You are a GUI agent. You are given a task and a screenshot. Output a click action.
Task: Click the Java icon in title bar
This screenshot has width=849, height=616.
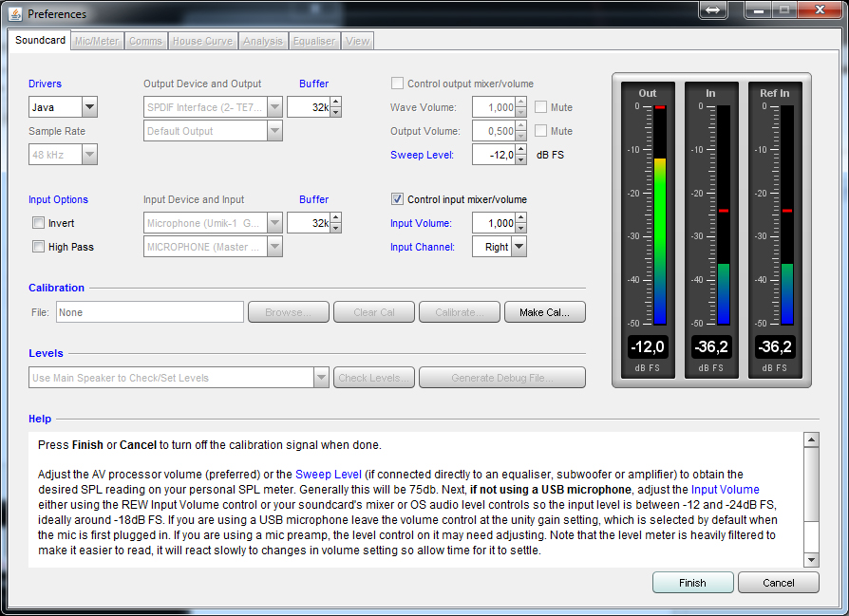(x=14, y=13)
